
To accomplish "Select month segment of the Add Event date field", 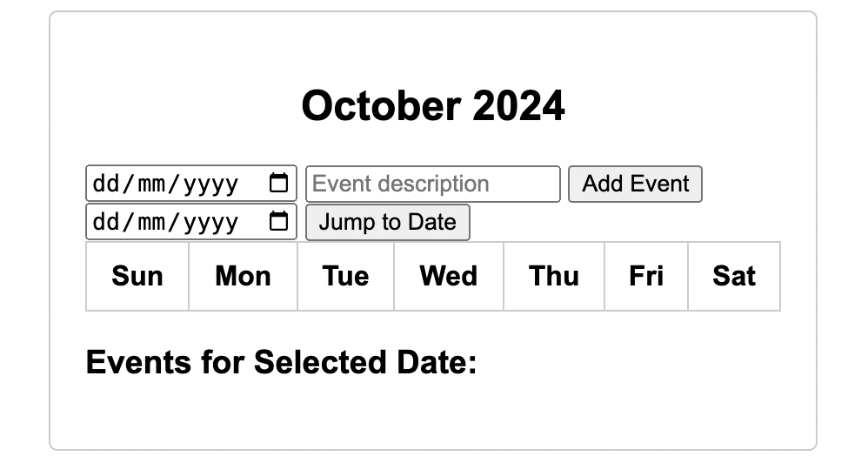I will tap(153, 184).
